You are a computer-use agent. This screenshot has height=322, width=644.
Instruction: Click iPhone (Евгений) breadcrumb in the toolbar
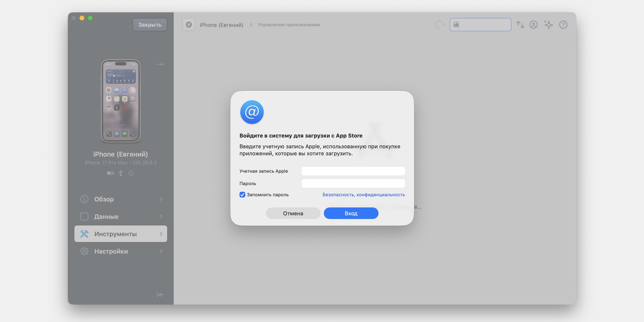[x=221, y=25]
